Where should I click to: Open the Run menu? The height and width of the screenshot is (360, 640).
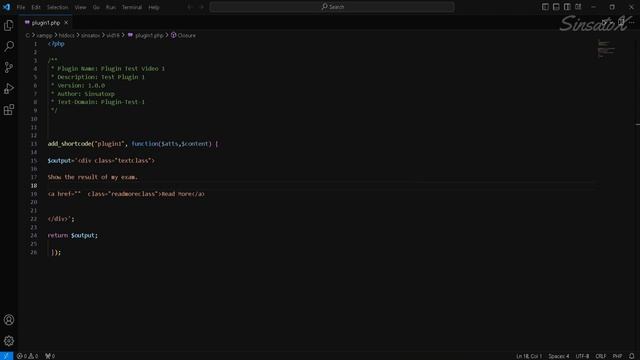pyautogui.click(x=111, y=7)
